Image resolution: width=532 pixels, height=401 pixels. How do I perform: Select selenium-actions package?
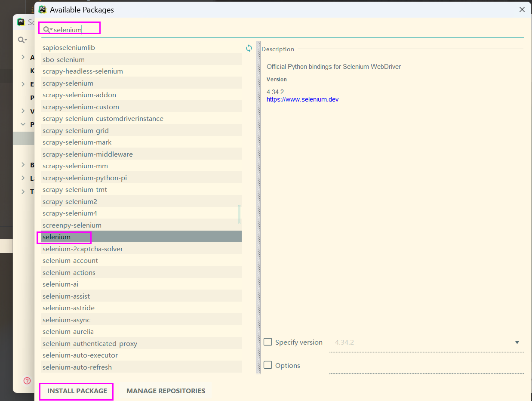coord(141,272)
